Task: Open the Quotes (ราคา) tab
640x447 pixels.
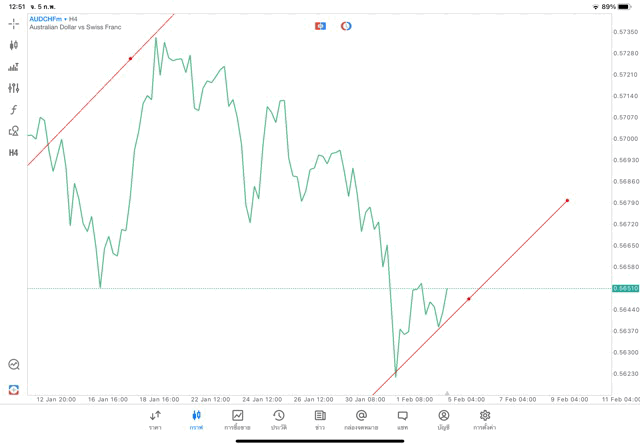Action: [x=155, y=419]
